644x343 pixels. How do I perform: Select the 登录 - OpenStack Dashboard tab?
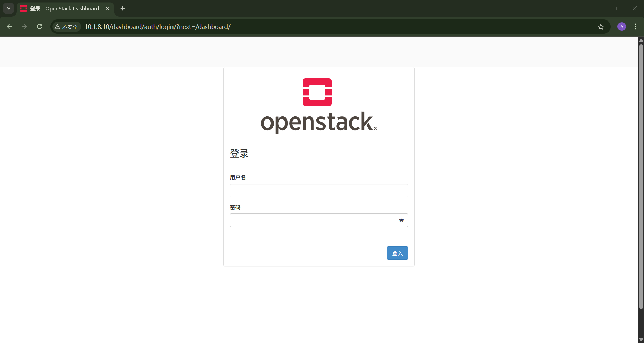(x=65, y=9)
